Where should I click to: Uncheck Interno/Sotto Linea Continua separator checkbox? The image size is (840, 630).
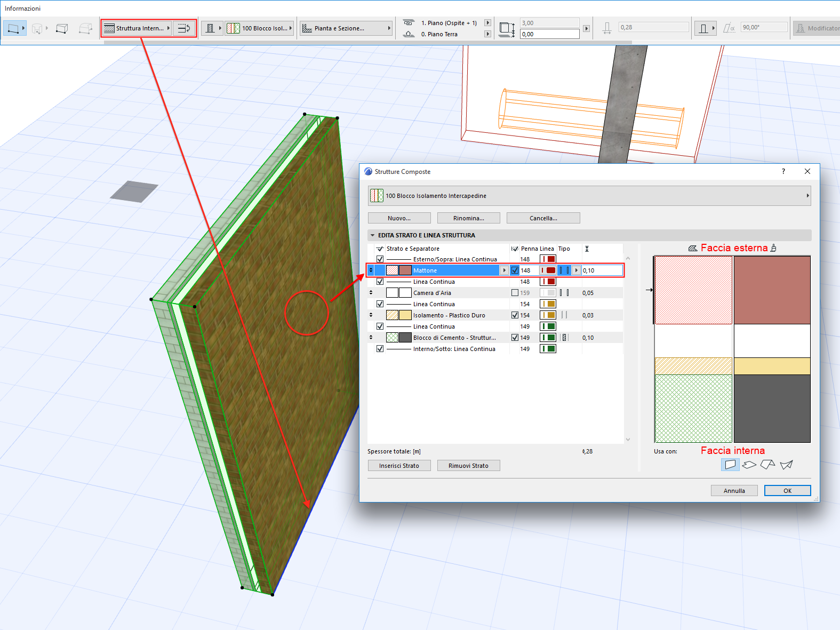380,349
